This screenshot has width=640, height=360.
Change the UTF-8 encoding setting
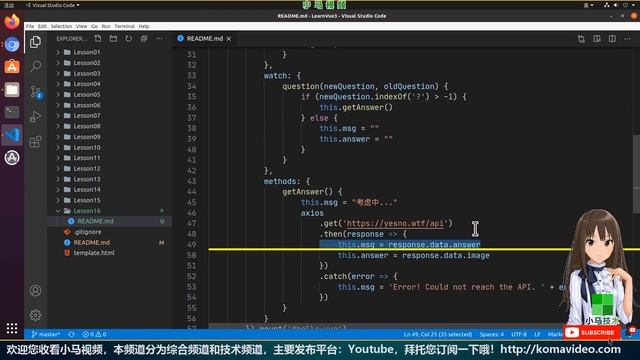(x=519, y=334)
